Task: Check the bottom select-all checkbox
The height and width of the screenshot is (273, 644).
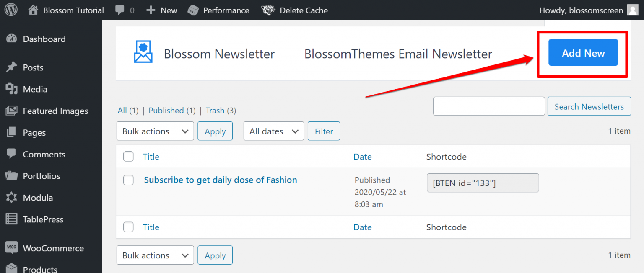Action: click(128, 227)
